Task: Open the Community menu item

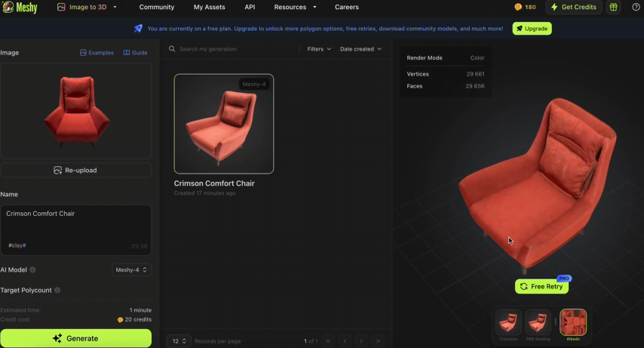Action: 157,8
